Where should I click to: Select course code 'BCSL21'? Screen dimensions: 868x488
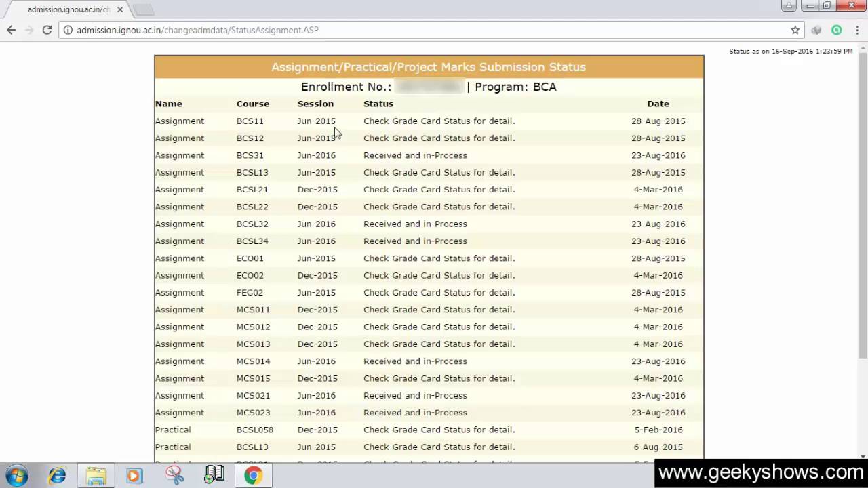(x=252, y=189)
